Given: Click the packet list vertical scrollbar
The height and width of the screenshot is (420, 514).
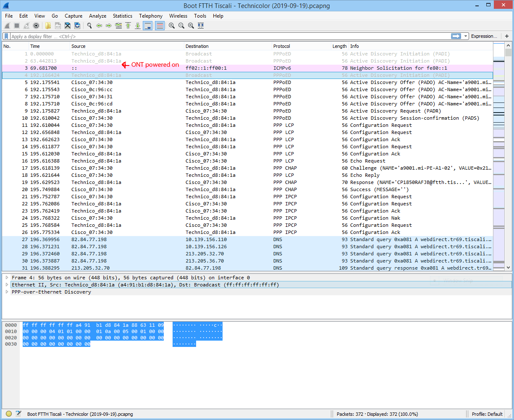Looking at the screenshot, I should coord(509,168).
